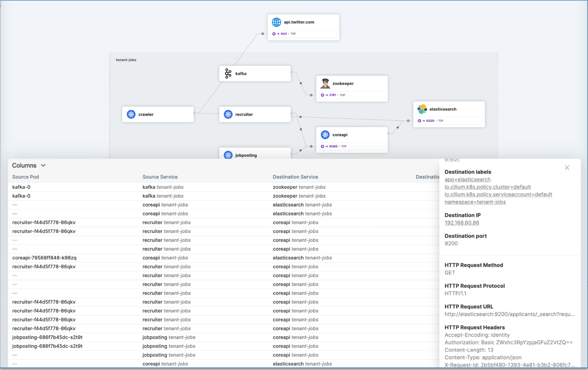Screen dimensions: 588x370
Task: Click the jobposting service card name
Action: (246, 155)
